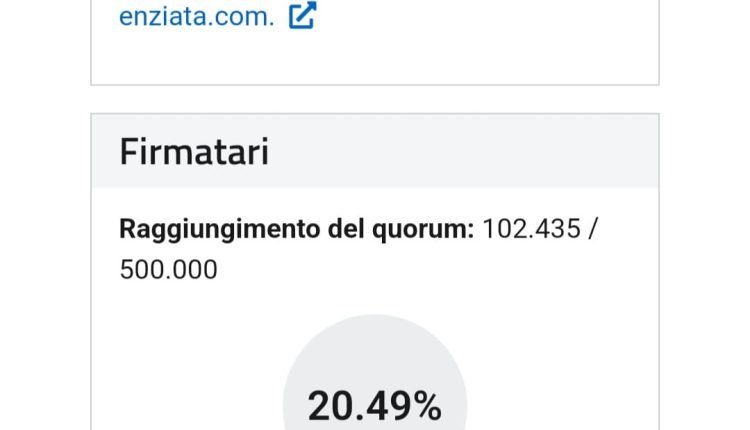Follow the enziata.com link
This screenshot has height=430, width=750.
[x=196, y=17]
